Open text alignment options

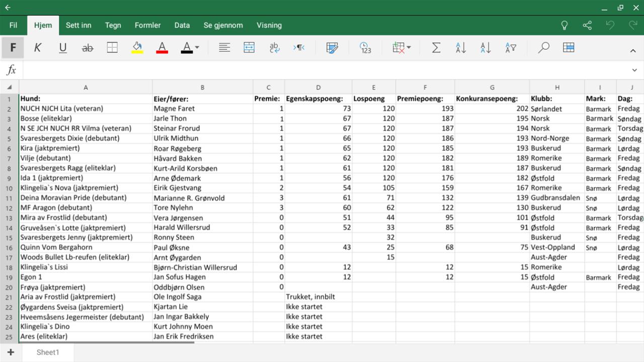pos(224,48)
